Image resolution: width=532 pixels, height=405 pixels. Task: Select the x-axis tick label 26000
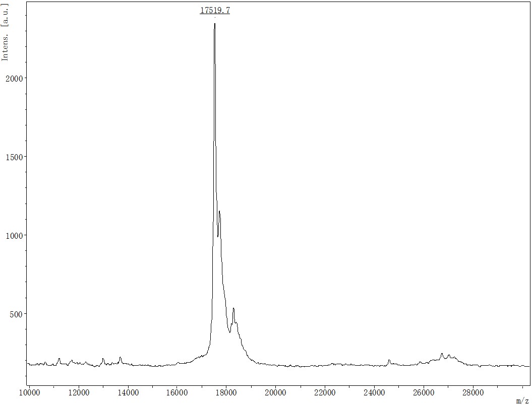pyautogui.click(x=424, y=392)
